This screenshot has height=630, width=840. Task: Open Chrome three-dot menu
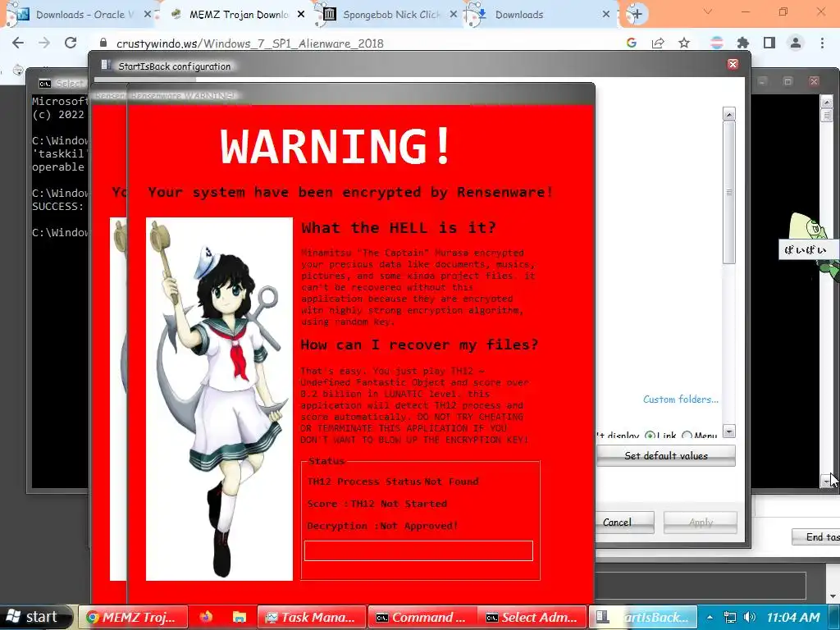click(822, 43)
